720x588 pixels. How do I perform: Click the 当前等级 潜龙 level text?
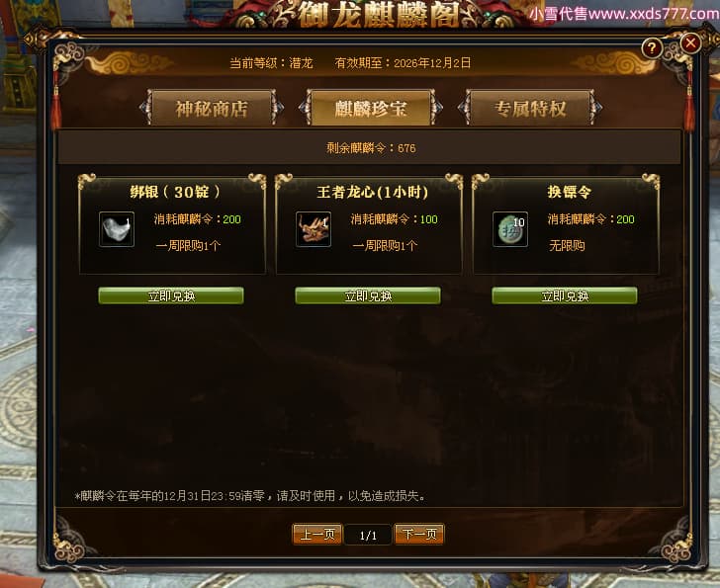[x=271, y=63]
